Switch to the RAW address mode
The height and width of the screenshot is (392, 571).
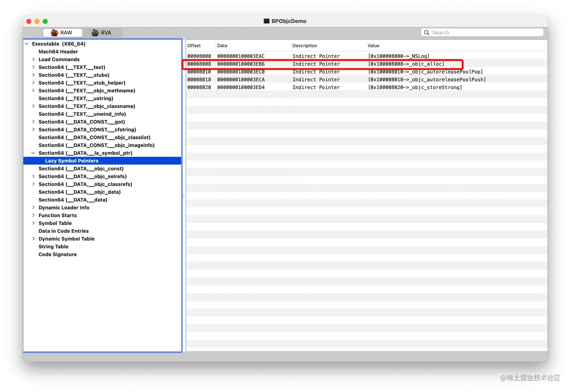coord(62,33)
